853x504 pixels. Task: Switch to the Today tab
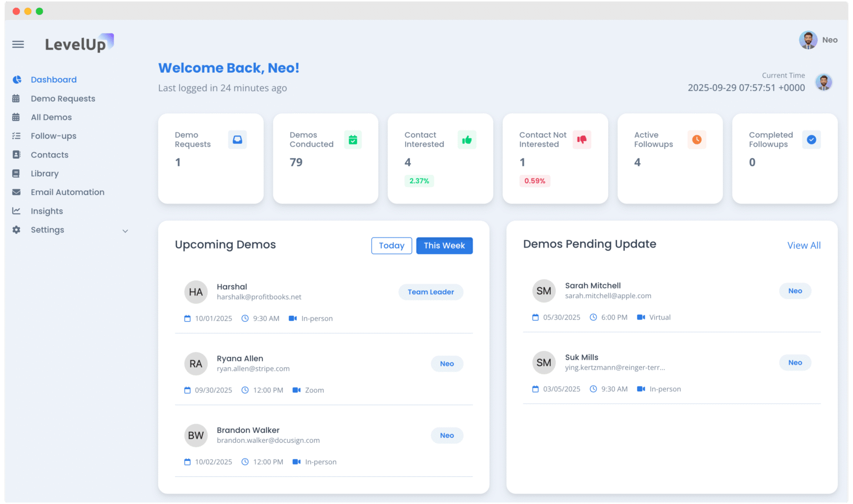[x=392, y=245]
